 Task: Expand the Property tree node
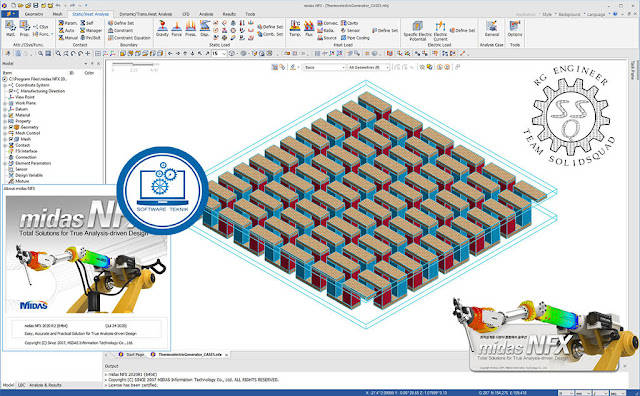point(5,121)
